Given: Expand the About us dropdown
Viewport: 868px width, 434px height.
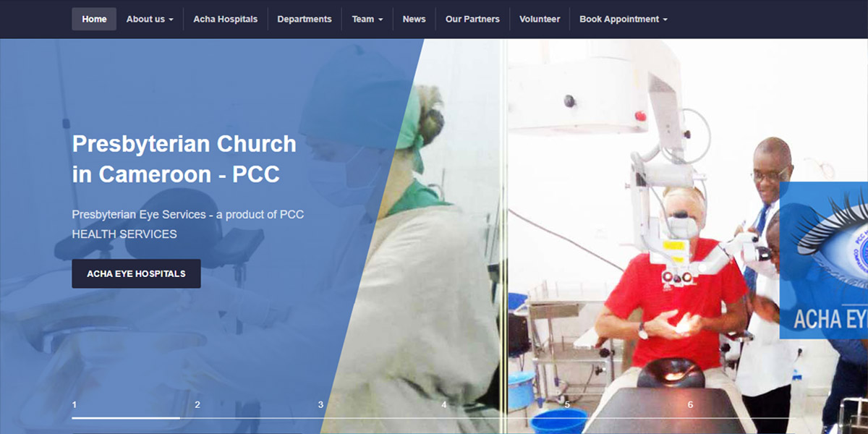Looking at the screenshot, I should 150,19.
